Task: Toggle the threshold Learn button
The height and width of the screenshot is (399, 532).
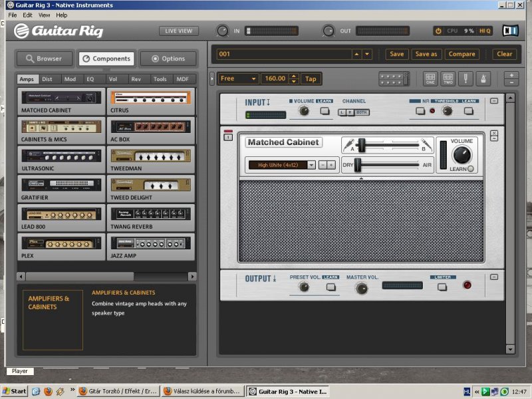Action: (469, 111)
